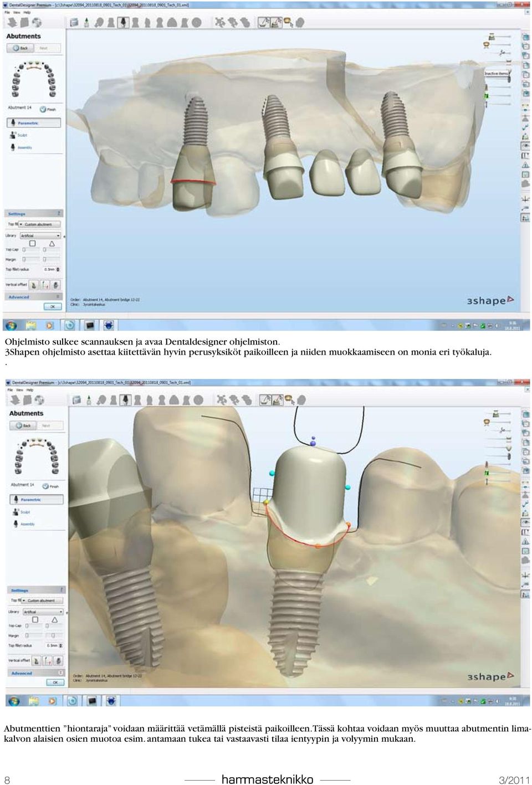Click the round final workflow step, upper toolbar

pyautogui.click(x=197, y=23)
